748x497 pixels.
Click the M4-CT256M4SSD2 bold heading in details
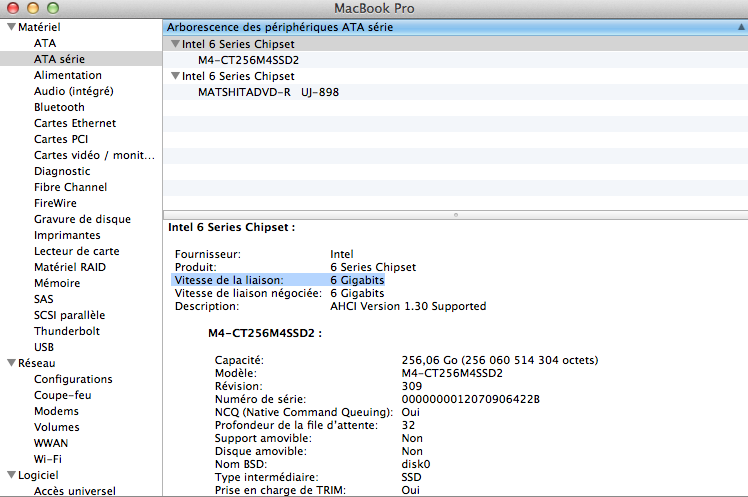coord(265,333)
